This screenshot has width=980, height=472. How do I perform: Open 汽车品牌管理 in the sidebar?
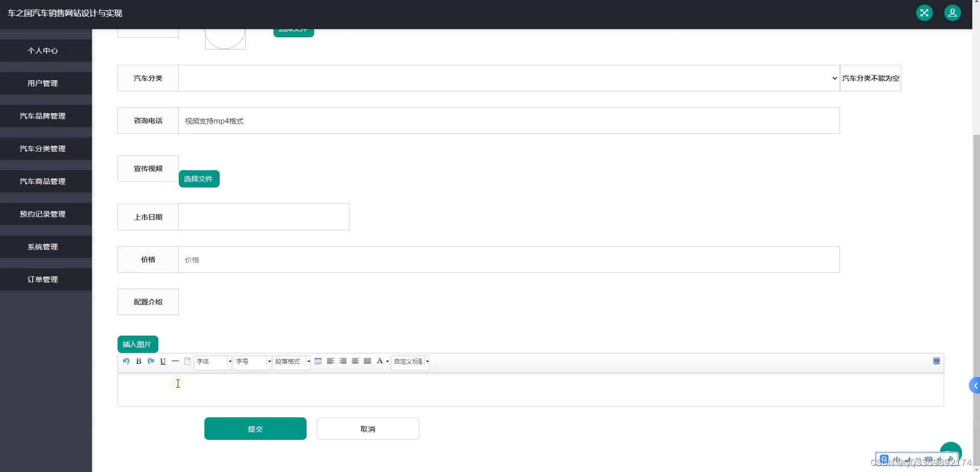point(46,116)
